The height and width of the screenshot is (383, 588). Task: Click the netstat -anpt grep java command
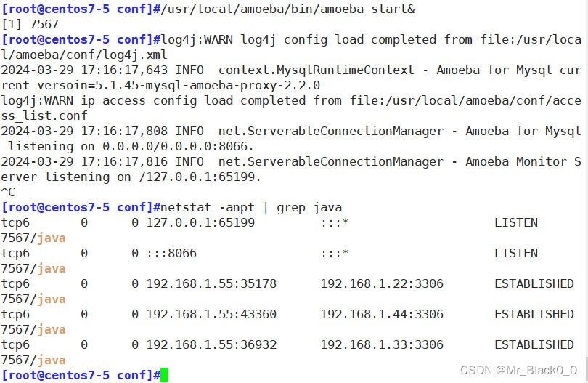(251, 207)
